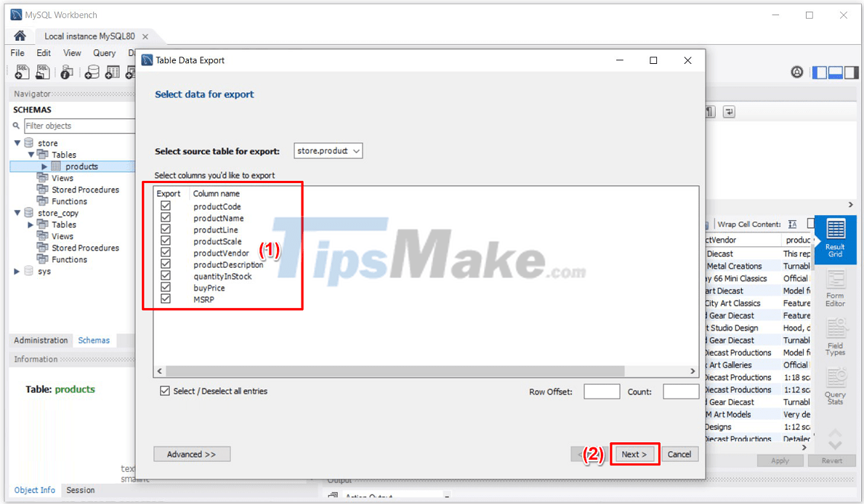Toggle Select / Deselect all entries
Image resolution: width=864 pixels, height=504 pixels.
click(163, 391)
